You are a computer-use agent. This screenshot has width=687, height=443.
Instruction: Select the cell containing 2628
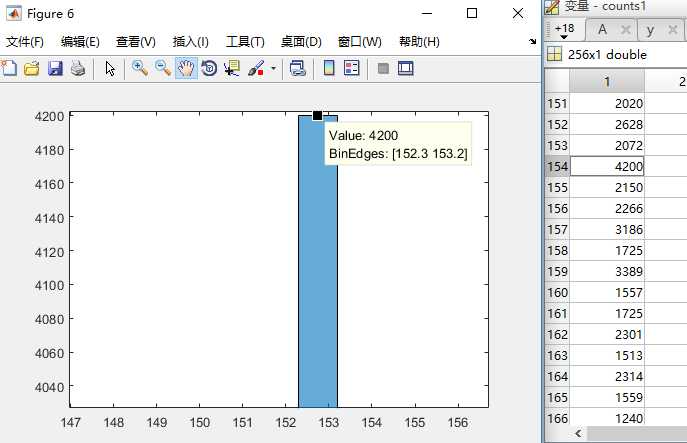click(x=607, y=125)
